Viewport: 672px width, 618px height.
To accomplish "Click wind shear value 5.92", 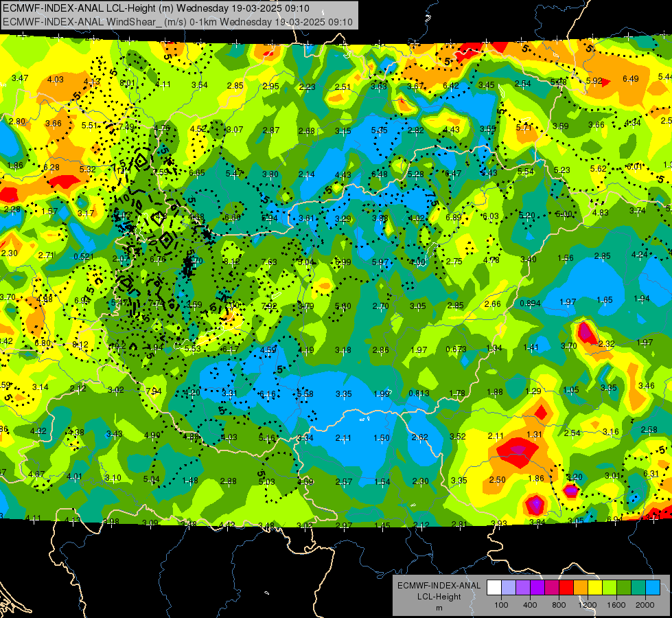I will coord(594,80).
